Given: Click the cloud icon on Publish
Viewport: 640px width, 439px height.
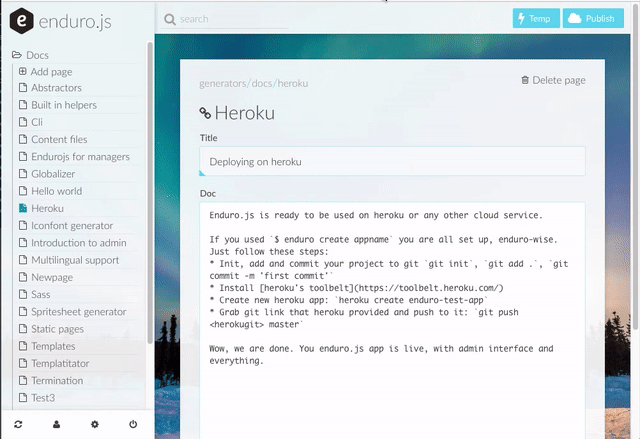Looking at the screenshot, I should tap(574, 18).
